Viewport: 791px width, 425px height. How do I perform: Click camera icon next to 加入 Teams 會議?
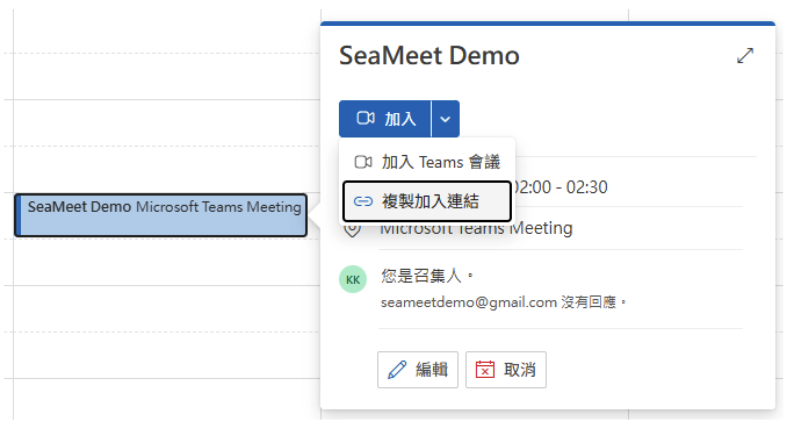click(x=363, y=162)
